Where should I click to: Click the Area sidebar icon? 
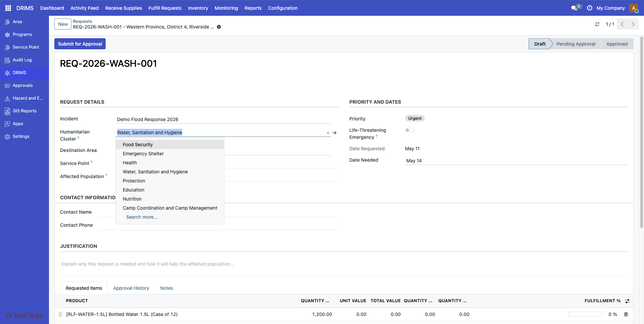[x=7, y=22]
